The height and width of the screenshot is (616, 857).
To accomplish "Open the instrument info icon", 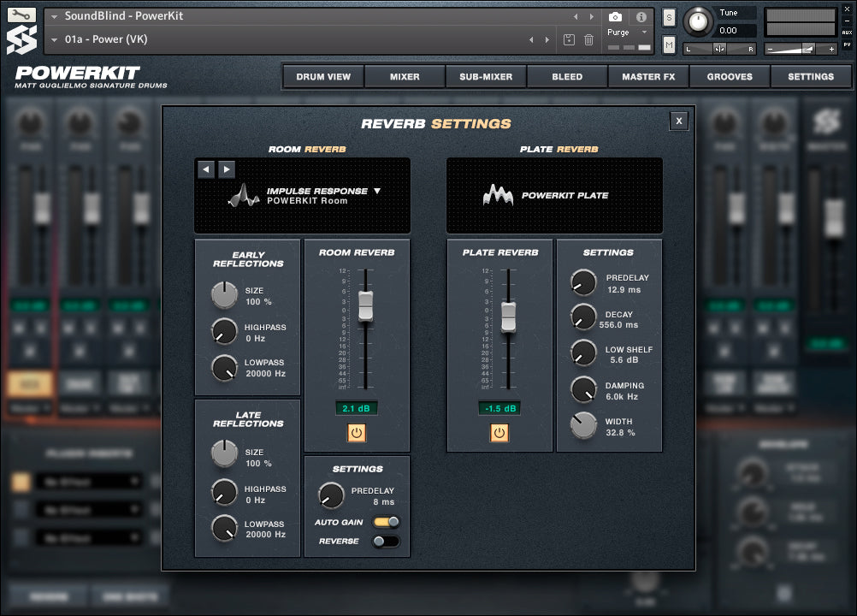I will point(641,17).
